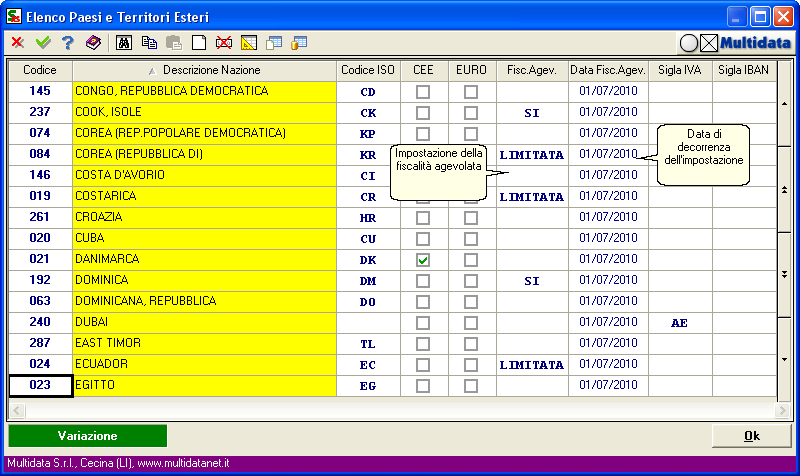Click the Fisc.Agev. column header
Viewport: 800px width, 476px height.
(x=532, y=70)
